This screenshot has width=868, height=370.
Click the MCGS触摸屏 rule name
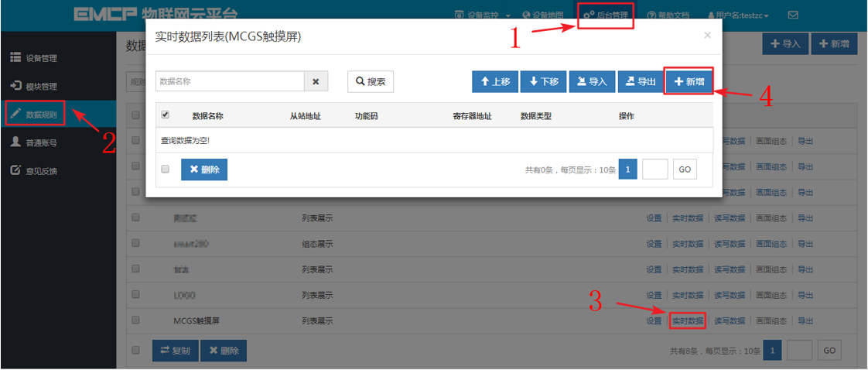click(196, 320)
